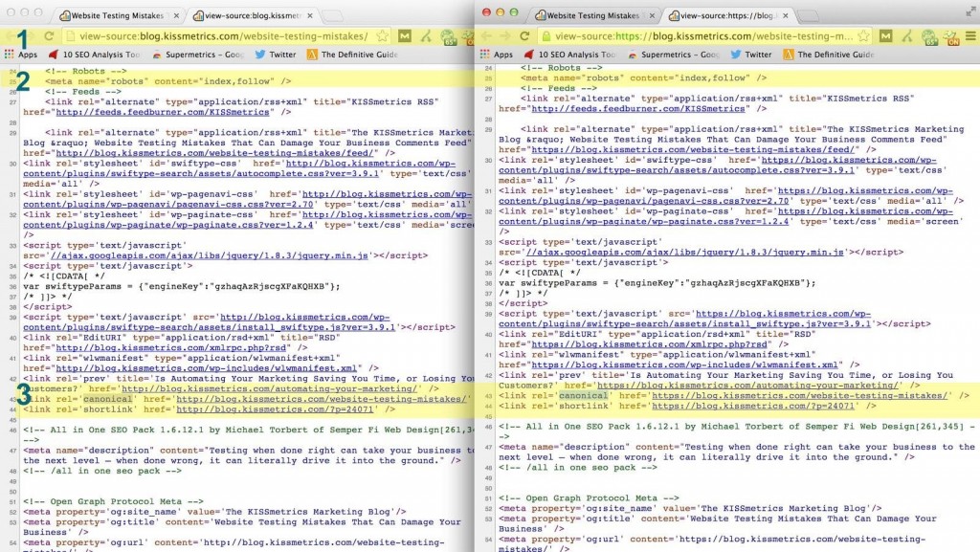Open the shortlink ?p=24071 URL in the left source

click(x=275, y=409)
